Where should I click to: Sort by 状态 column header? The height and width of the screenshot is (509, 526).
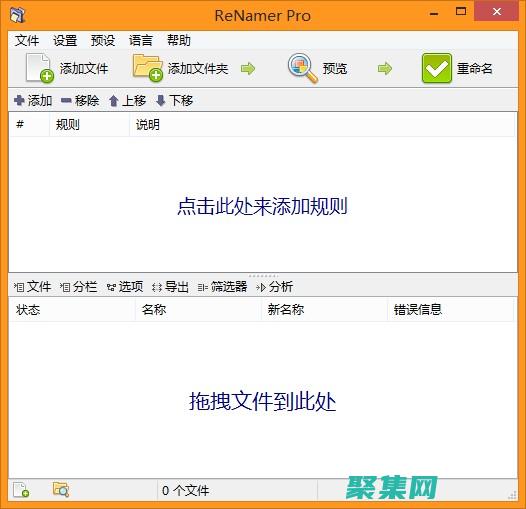72,309
